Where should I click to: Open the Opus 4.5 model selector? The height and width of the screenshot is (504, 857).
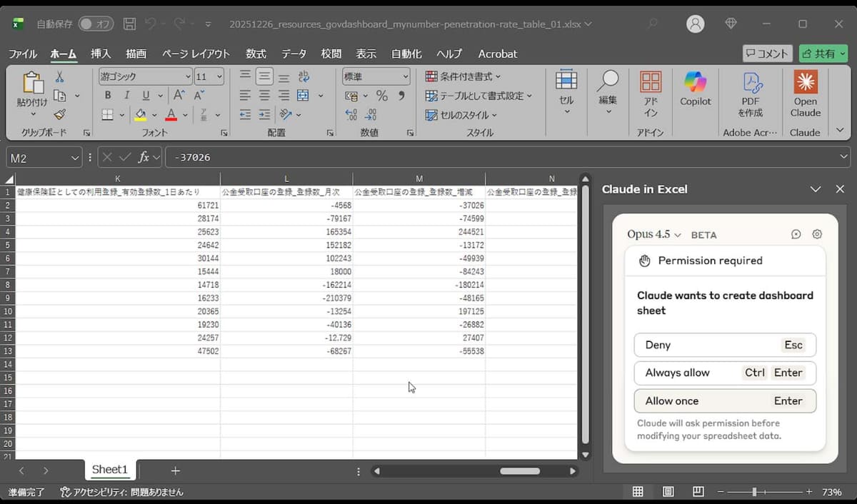click(651, 234)
